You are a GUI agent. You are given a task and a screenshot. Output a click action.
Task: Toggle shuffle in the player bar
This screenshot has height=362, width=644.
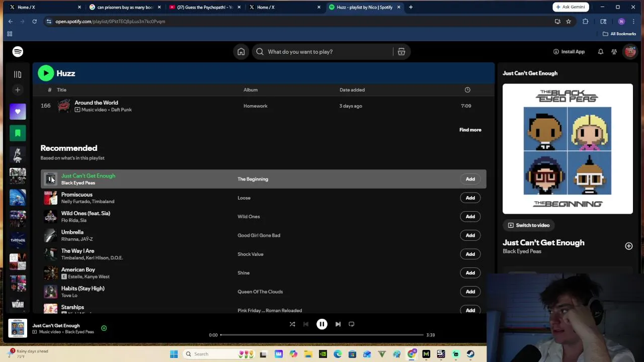pyautogui.click(x=292, y=324)
